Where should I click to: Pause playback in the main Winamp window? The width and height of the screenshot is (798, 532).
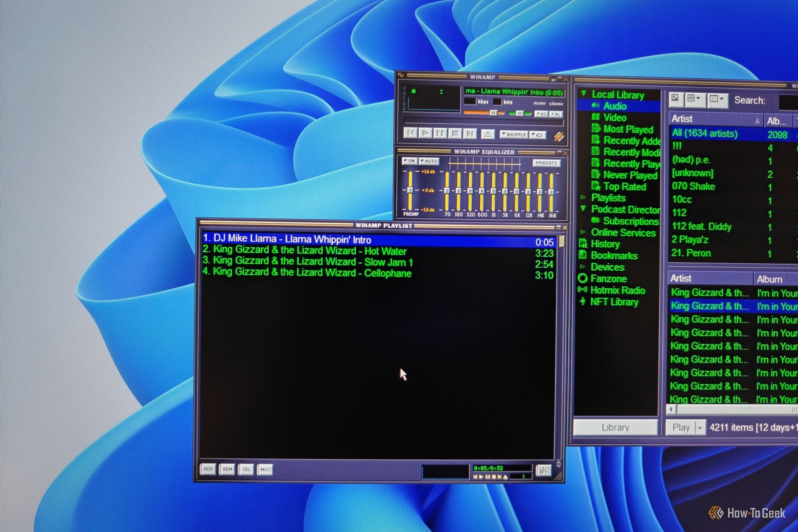pyautogui.click(x=440, y=133)
